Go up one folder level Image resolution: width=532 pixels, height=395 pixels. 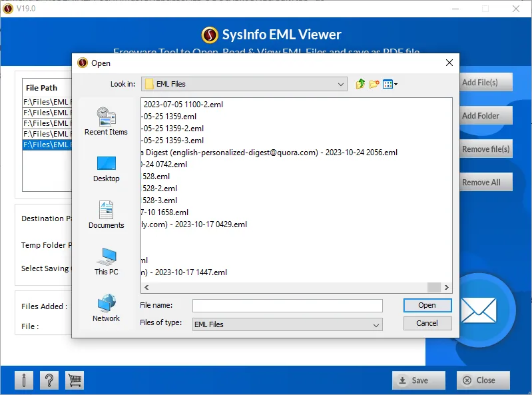(360, 84)
